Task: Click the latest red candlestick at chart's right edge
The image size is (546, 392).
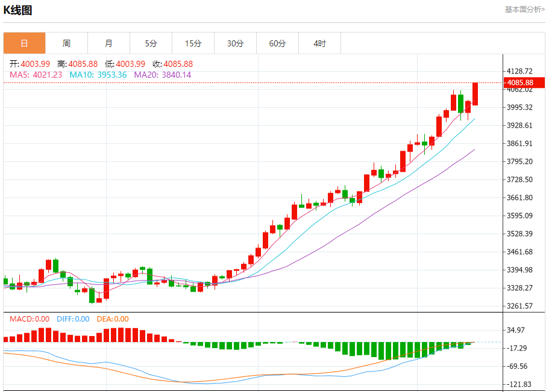Action: (x=475, y=94)
